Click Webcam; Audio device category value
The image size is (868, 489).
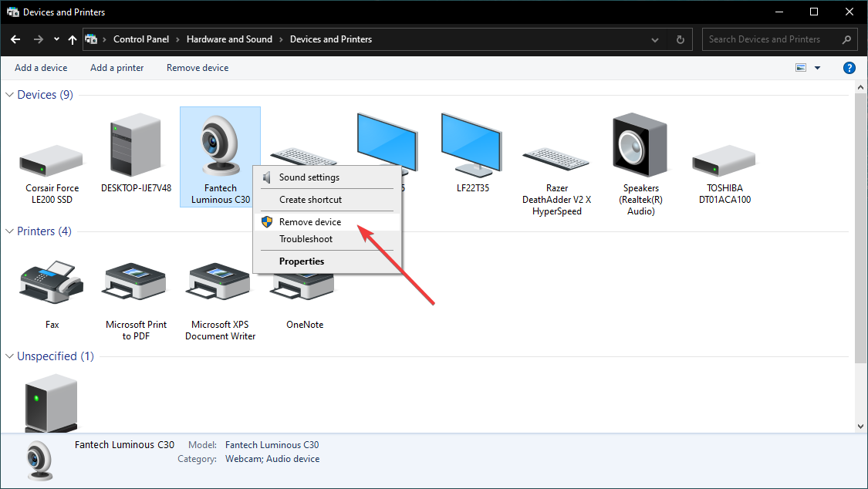[x=272, y=459]
